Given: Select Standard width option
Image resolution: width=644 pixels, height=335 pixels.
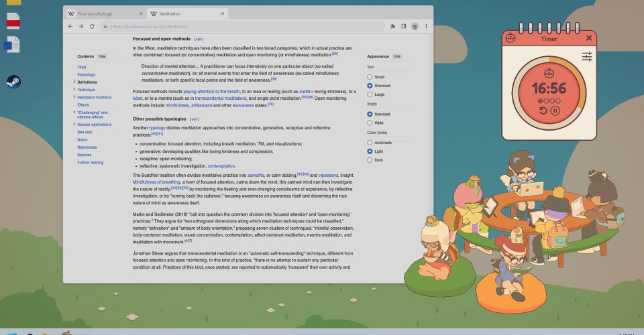Looking at the screenshot, I should 370,114.
